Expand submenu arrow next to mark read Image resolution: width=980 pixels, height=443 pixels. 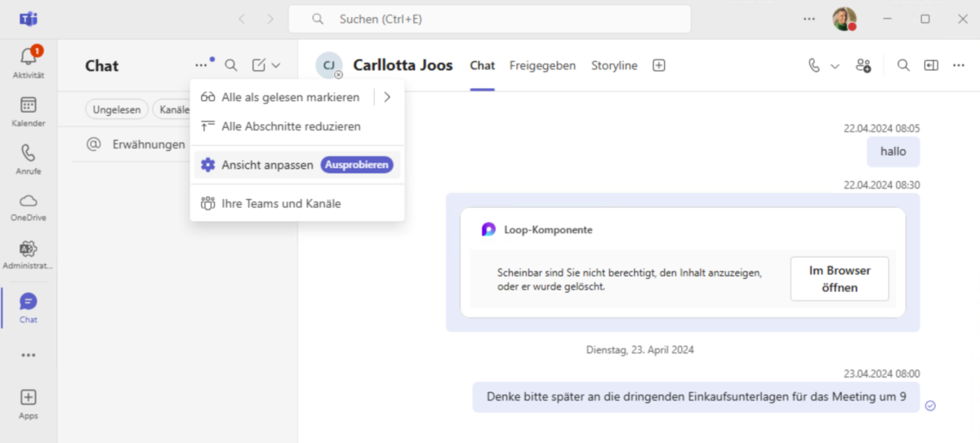387,97
